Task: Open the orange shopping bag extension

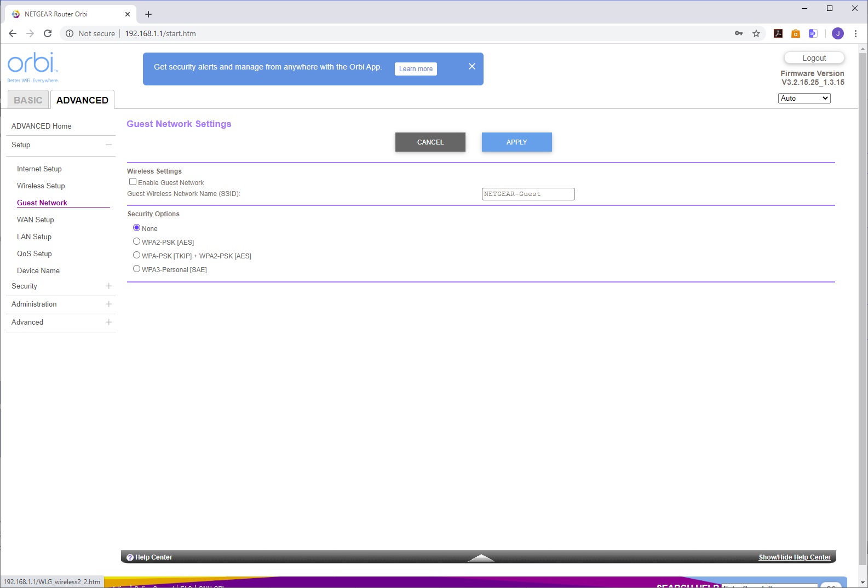Action: coord(796,33)
